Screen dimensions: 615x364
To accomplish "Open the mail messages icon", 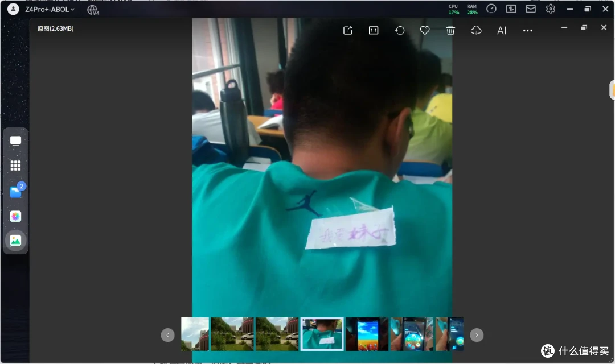I will pos(531,9).
